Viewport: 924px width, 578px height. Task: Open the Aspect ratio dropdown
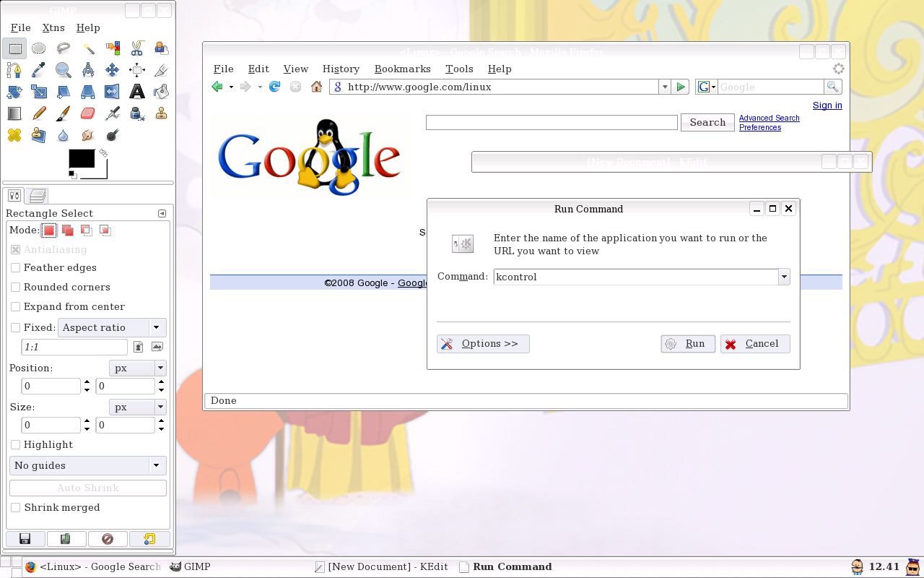coord(112,327)
